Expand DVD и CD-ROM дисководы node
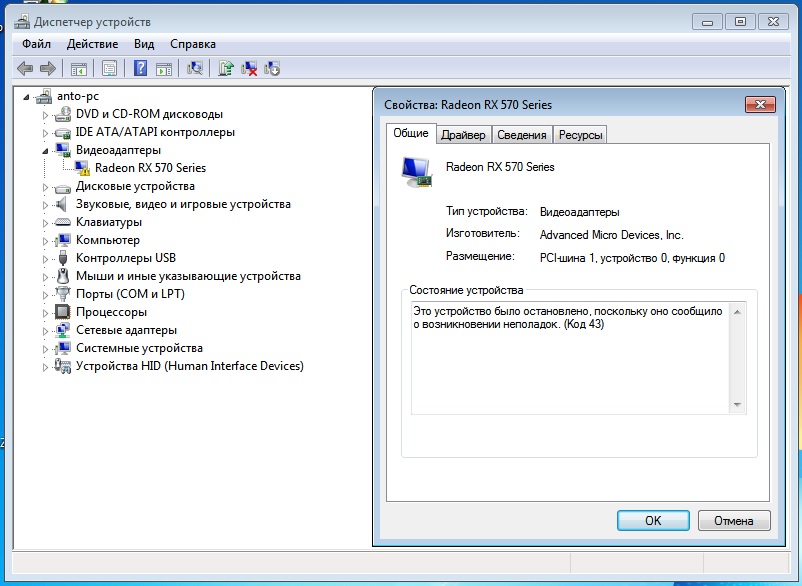 45,115
